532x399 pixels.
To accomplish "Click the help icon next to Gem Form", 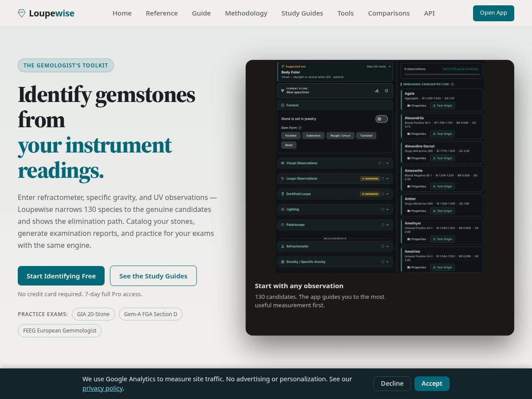I will tap(300, 128).
